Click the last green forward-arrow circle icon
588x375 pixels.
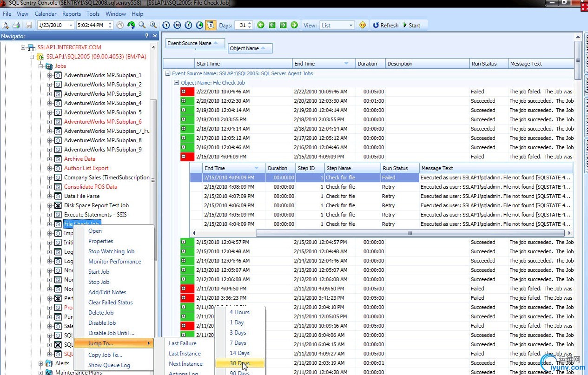click(x=294, y=25)
